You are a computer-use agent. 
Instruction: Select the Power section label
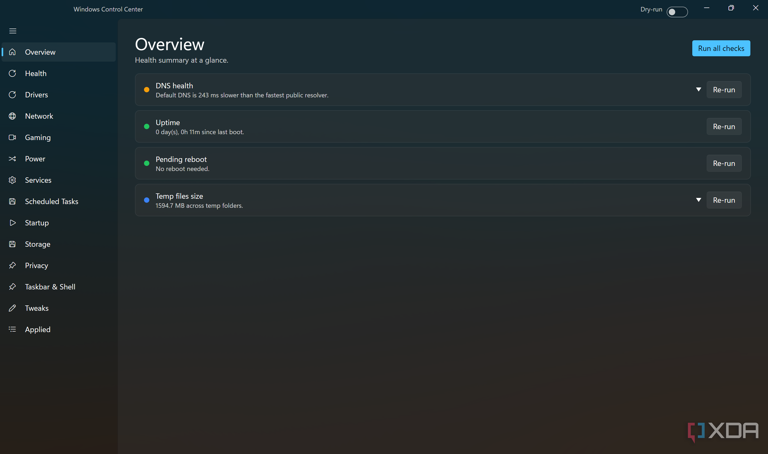click(35, 159)
